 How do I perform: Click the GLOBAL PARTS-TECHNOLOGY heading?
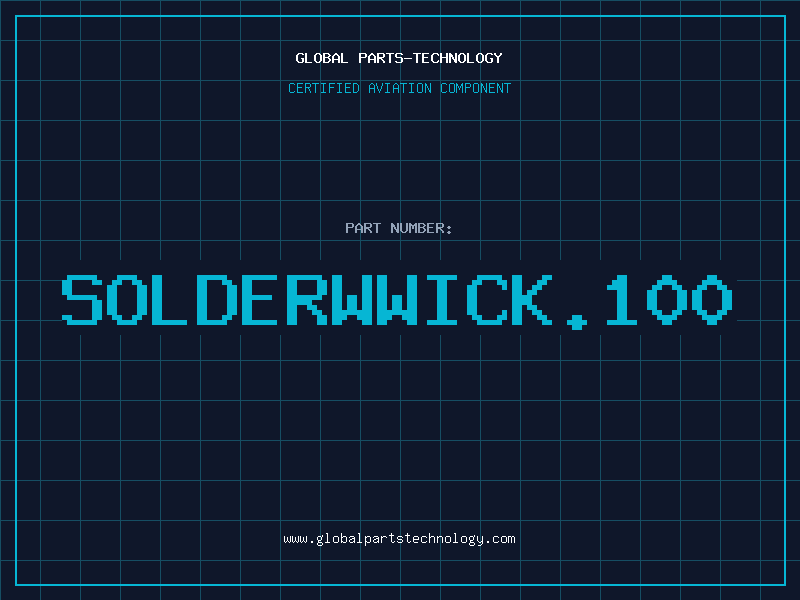[x=399, y=58]
